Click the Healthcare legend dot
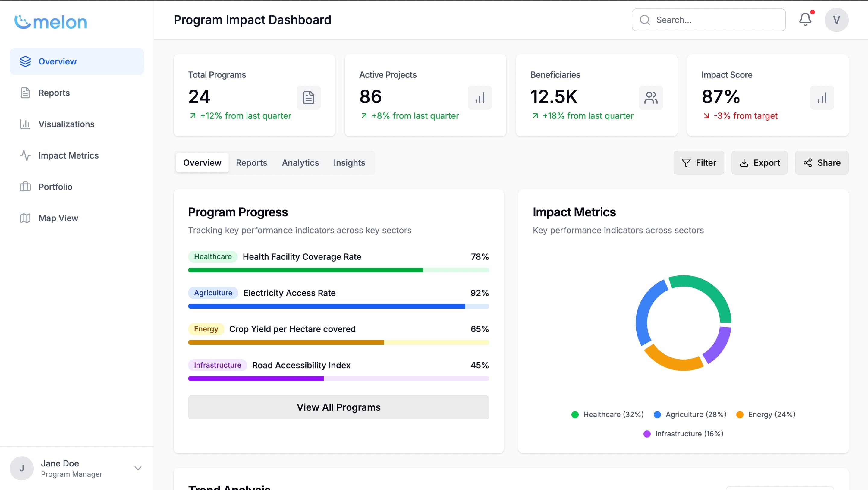The image size is (868, 490). (x=575, y=415)
